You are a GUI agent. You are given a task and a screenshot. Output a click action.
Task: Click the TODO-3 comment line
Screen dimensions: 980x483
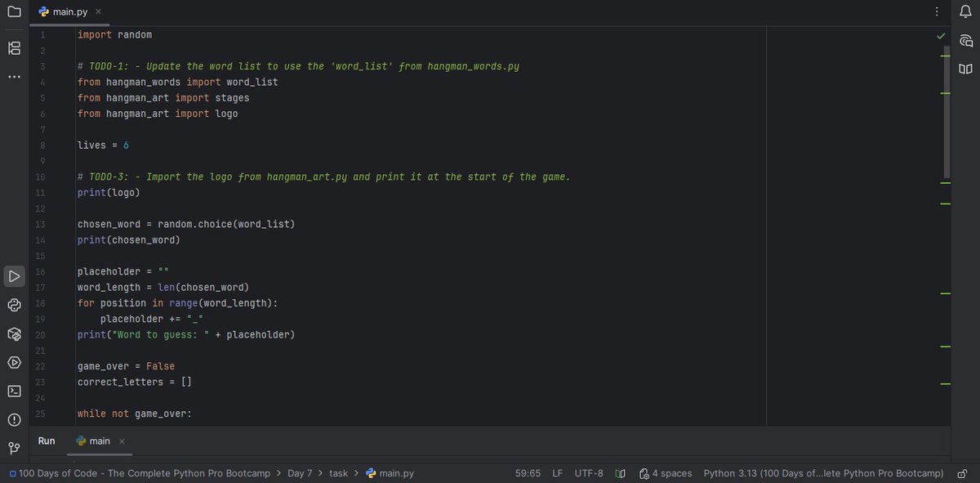pos(323,177)
